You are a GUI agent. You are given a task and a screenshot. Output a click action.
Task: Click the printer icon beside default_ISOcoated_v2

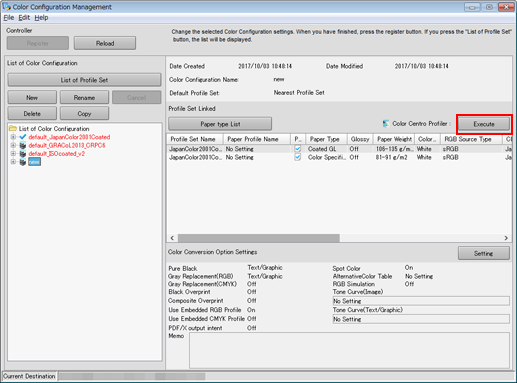tap(23, 154)
